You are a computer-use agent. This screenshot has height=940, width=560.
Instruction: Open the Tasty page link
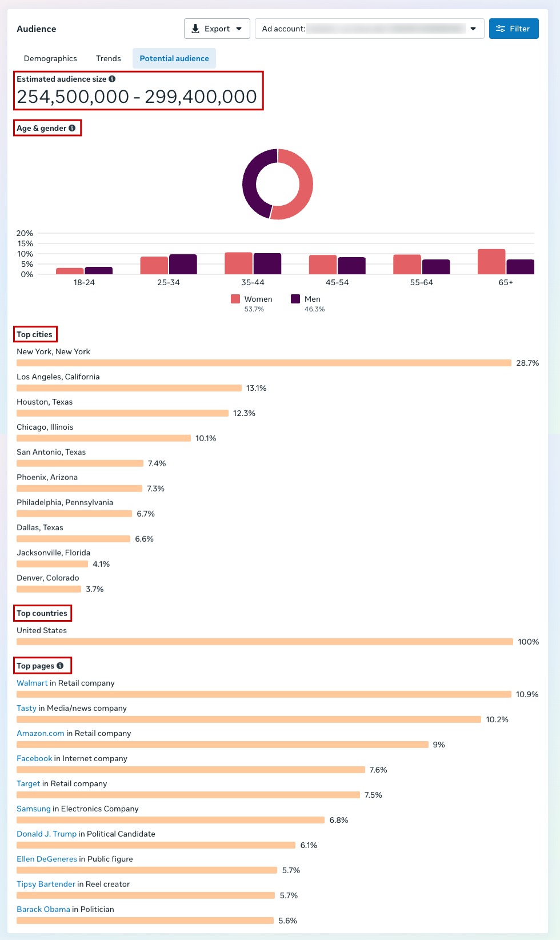tap(26, 708)
